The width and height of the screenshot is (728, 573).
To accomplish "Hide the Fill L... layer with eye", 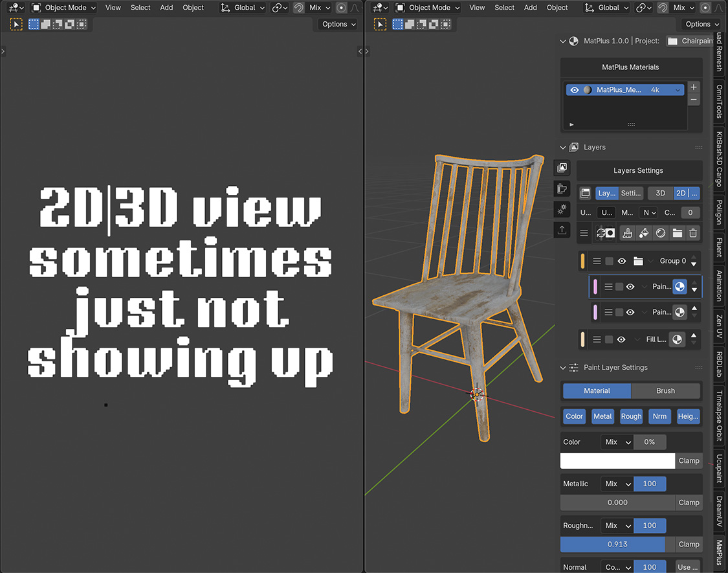I will tap(621, 340).
